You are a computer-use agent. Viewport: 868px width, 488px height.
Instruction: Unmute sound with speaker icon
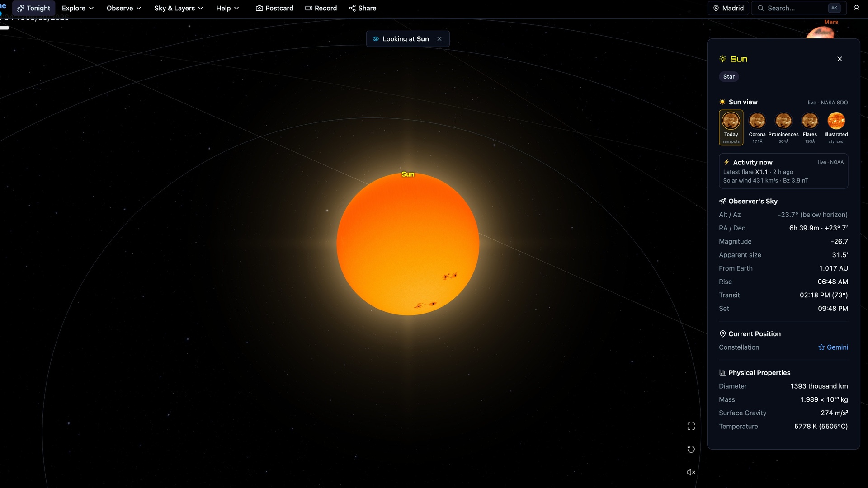pyautogui.click(x=691, y=472)
